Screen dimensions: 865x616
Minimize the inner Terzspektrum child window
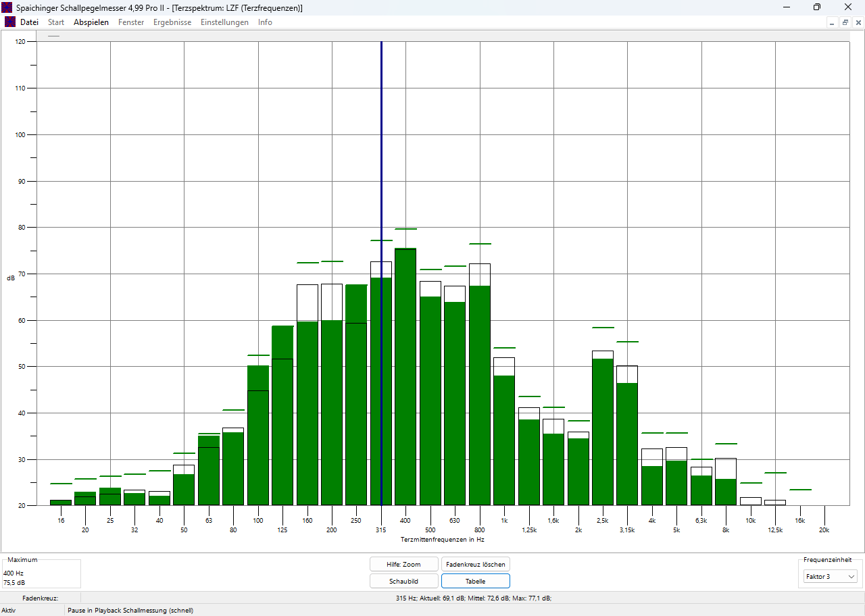pos(832,22)
